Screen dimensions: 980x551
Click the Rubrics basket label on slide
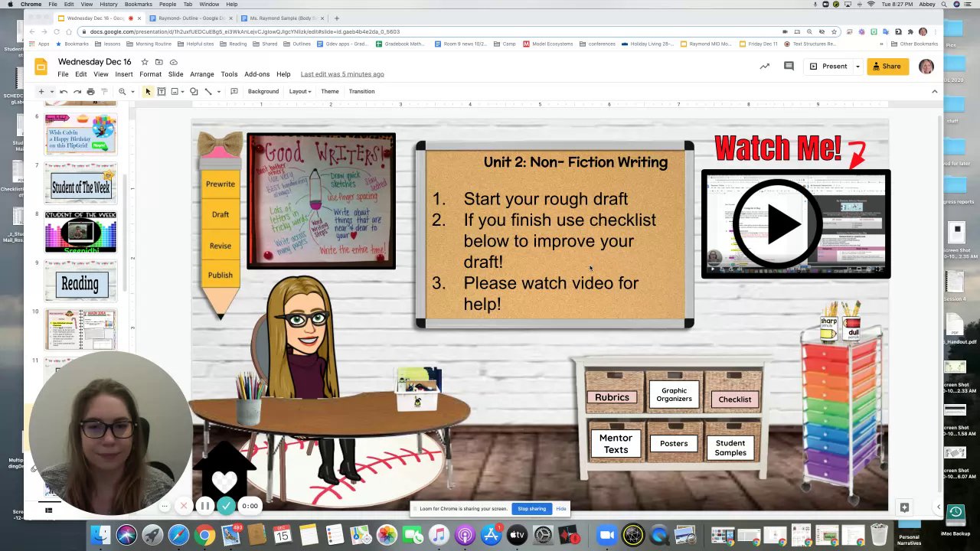coord(612,397)
